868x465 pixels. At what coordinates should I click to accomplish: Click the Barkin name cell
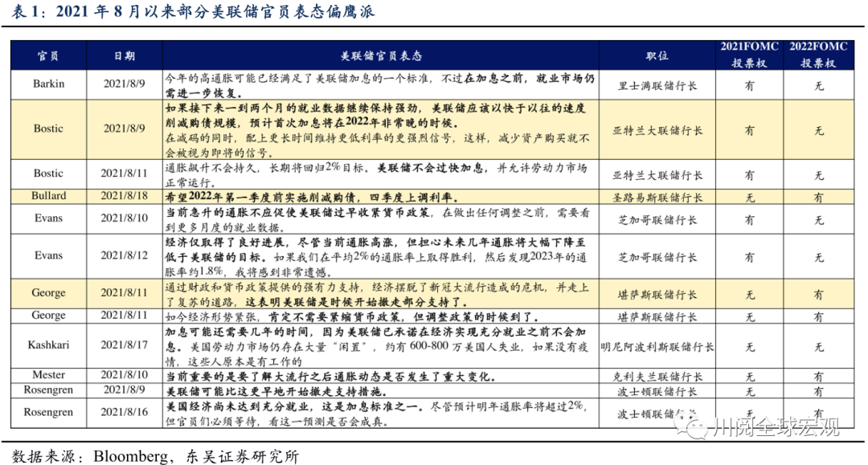pos(49,84)
